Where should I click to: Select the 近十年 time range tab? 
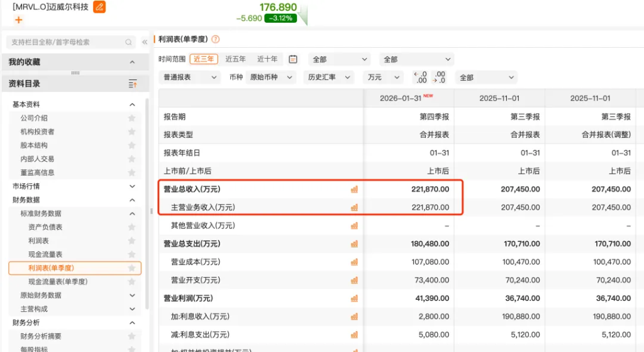(x=267, y=59)
